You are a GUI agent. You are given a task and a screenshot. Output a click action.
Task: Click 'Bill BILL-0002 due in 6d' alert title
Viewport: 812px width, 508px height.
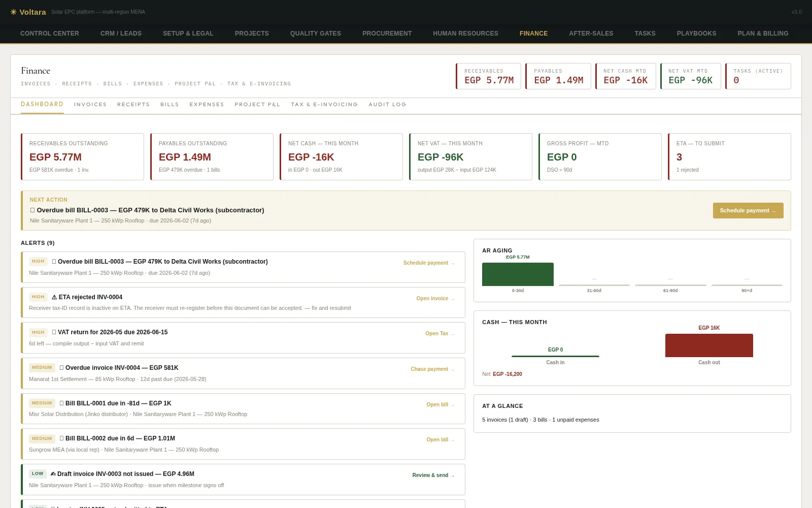point(120,438)
